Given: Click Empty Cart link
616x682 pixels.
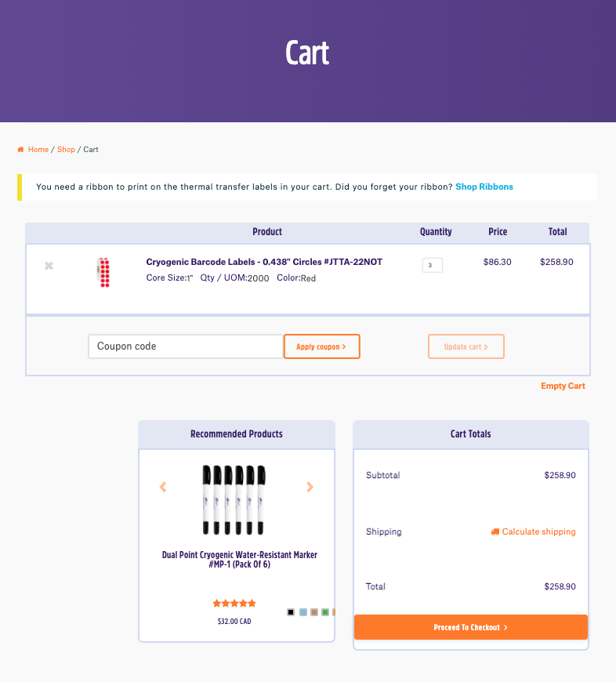Looking at the screenshot, I should point(563,386).
